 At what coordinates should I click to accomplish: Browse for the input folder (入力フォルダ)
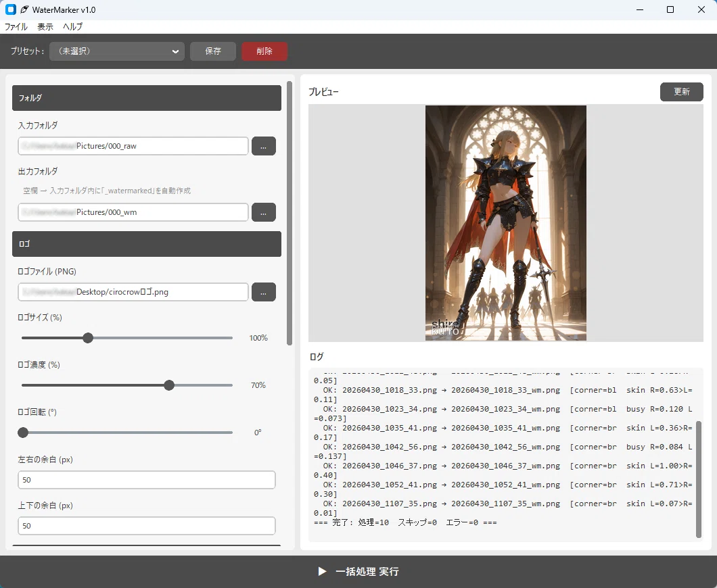(263, 146)
